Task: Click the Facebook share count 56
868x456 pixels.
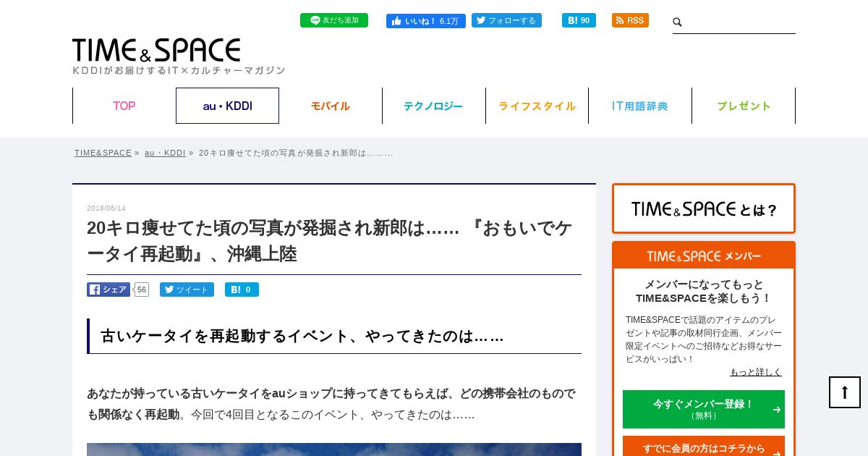Action: click(142, 290)
